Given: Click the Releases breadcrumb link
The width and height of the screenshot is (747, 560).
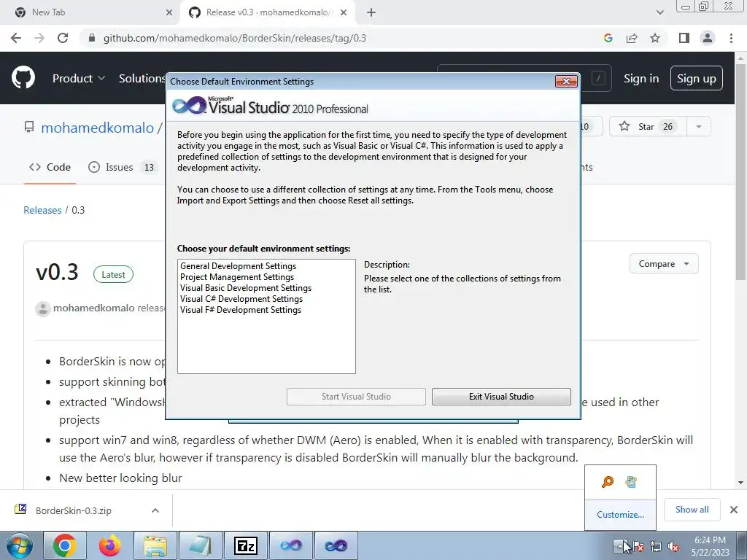Looking at the screenshot, I should pos(42,210).
